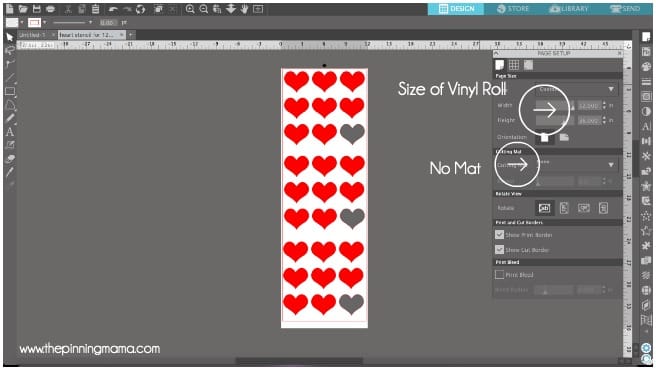The height and width of the screenshot is (370, 656).
Task: Click the Zoom In magnifier icon
Action: pos(190,9)
